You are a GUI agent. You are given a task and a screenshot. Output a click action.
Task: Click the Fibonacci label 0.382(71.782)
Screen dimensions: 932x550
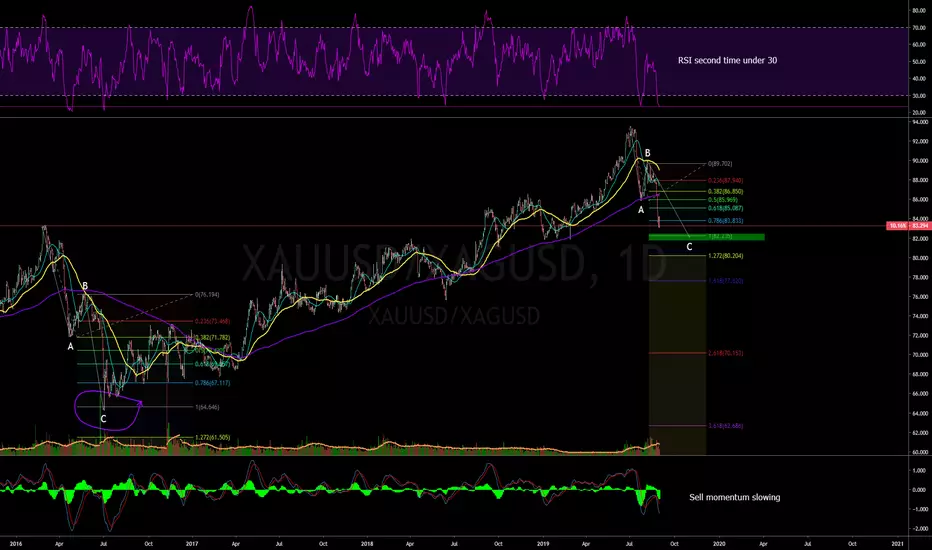click(212, 338)
